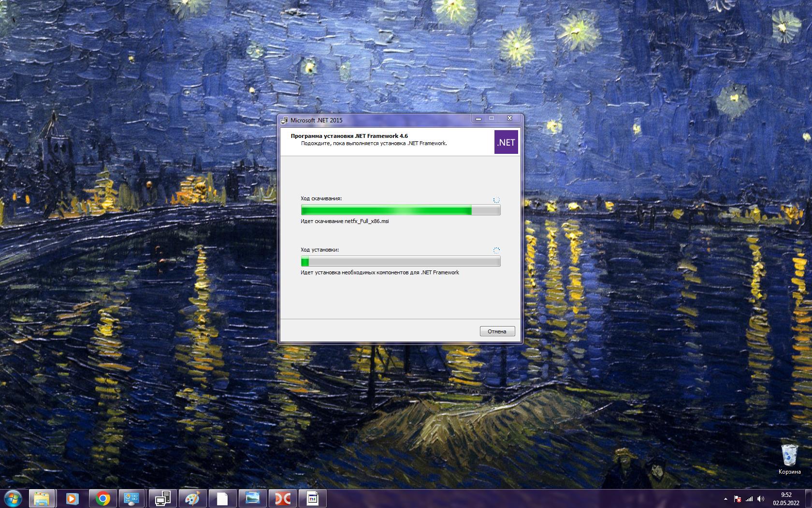The image size is (812, 508).
Task: Open the Windows Start menu orb
Action: tap(13, 498)
